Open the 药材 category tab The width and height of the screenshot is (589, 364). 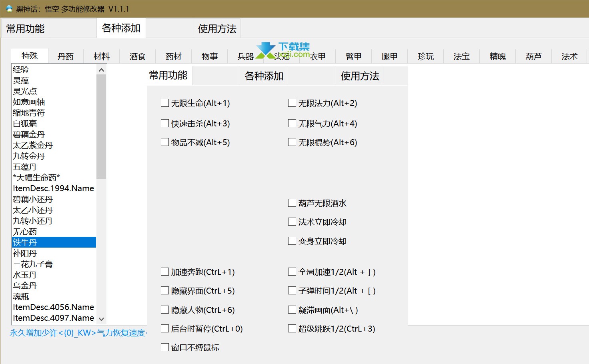[x=174, y=56]
